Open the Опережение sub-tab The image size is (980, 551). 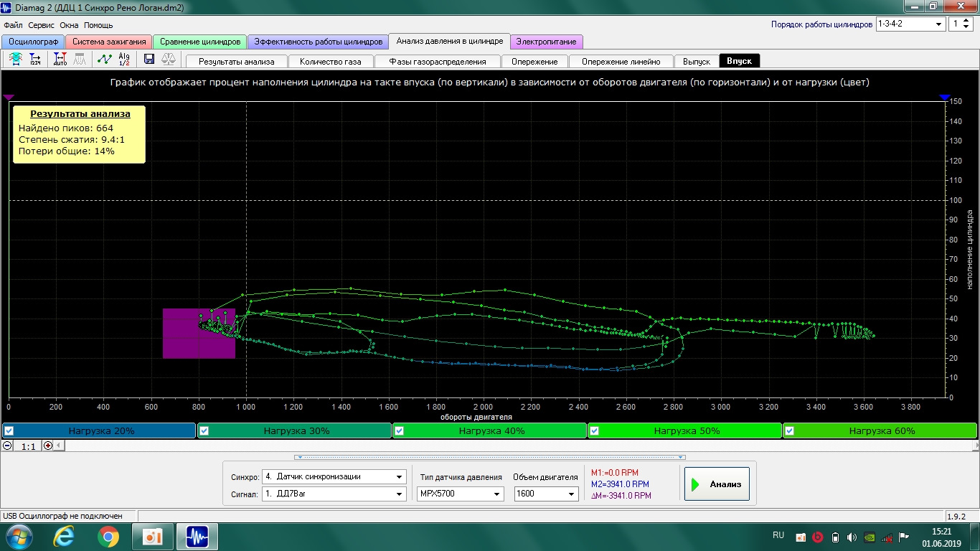click(x=534, y=62)
